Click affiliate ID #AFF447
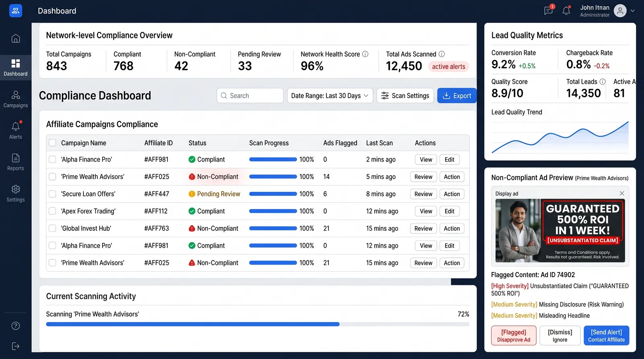Viewport: 644px width, 359px height. pyautogui.click(x=157, y=194)
